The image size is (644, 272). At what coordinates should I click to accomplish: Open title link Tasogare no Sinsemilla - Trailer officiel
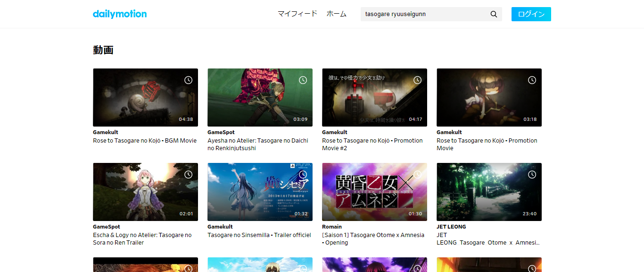point(259,235)
